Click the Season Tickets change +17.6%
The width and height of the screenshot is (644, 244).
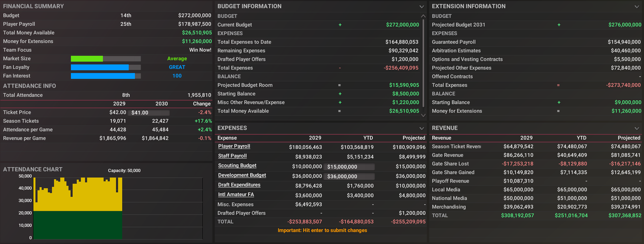pos(203,121)
